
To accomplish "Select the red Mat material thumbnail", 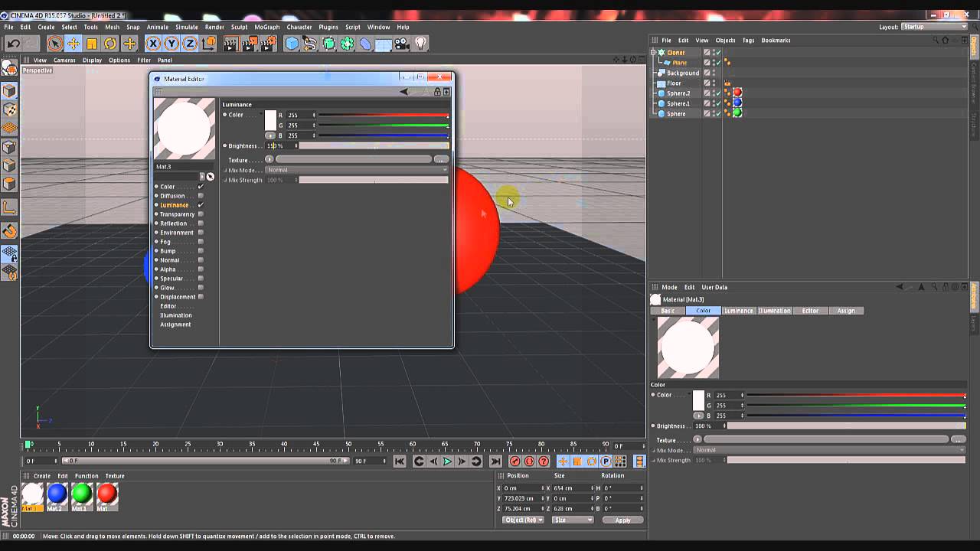I will [107, 494].
